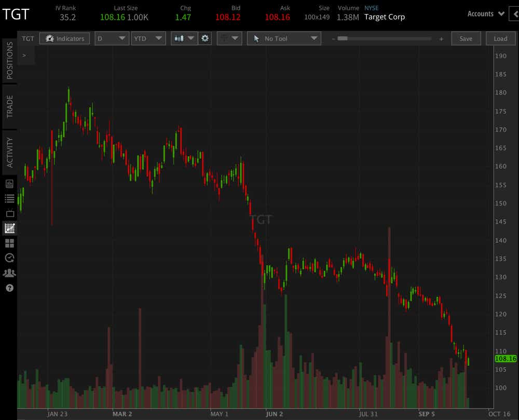Click the MAY 1 date label

[x=220, y=414]
